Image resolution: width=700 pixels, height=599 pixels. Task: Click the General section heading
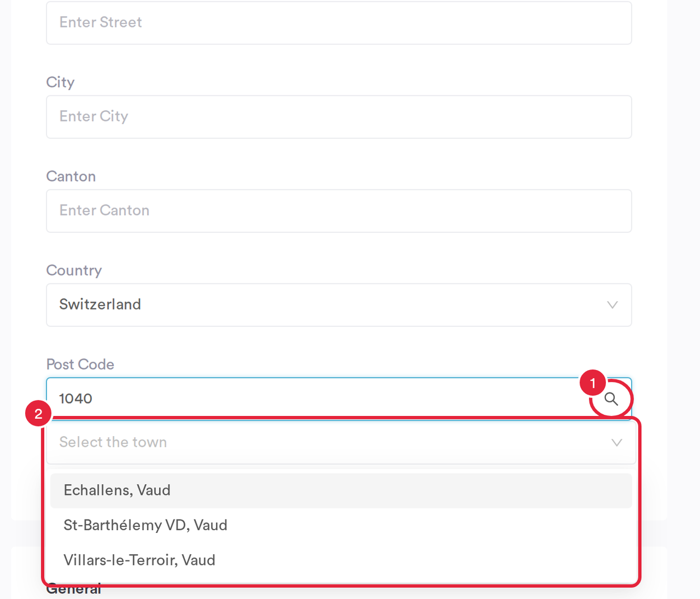coord(73,589)
